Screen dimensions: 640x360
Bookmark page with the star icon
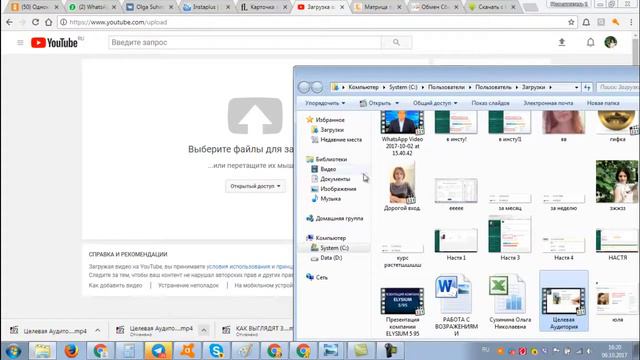pyautogui.click(x=571, y=22)
